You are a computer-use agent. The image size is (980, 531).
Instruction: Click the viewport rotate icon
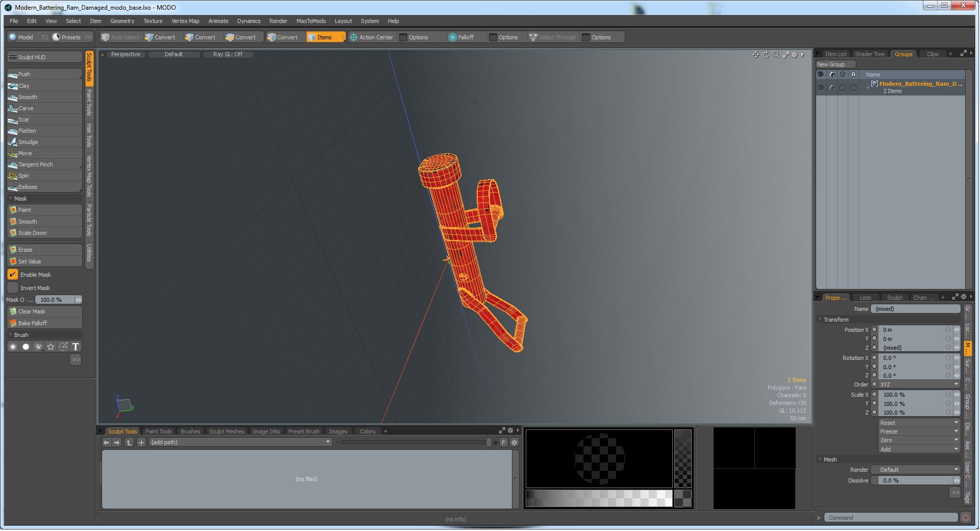(x=766, y=55)
